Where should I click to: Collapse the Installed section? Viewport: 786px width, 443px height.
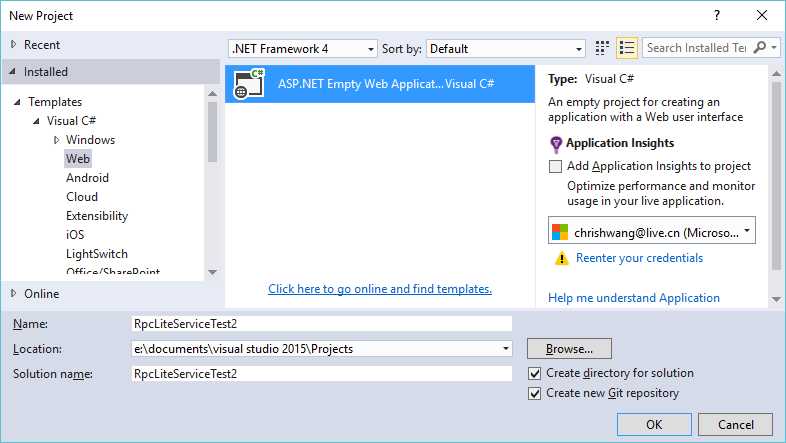tap(13, 72)
